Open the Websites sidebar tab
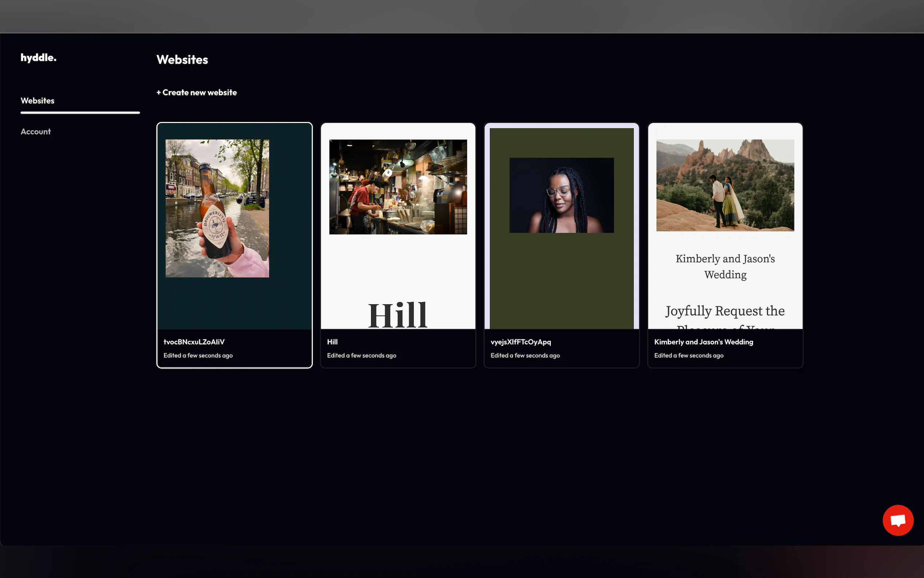Viewport: 924px width, 578px height. click(37, 100)
